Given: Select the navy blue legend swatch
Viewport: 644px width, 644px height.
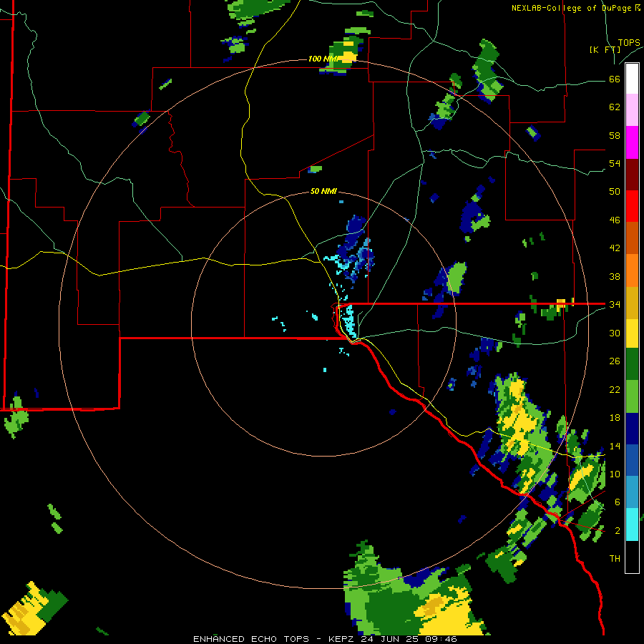Looking at the screenshot, I should pyautogui.click(x=632, y=429).
